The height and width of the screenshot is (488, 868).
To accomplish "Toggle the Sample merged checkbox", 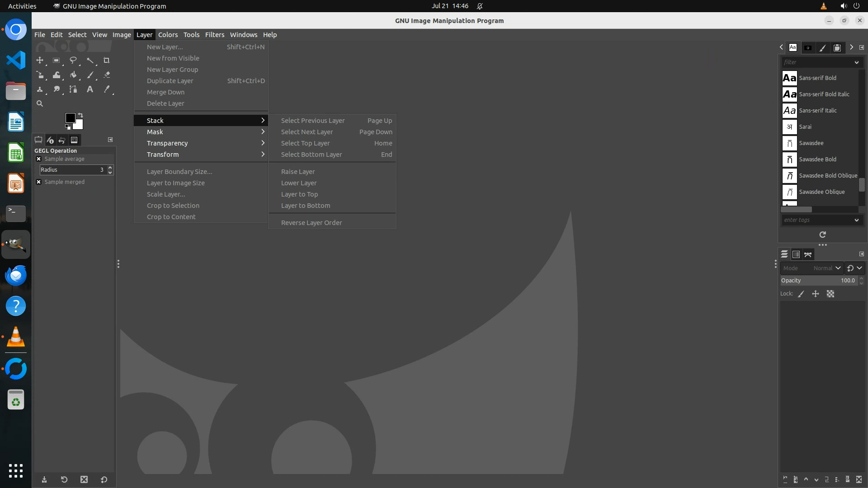I will point(39,182).
